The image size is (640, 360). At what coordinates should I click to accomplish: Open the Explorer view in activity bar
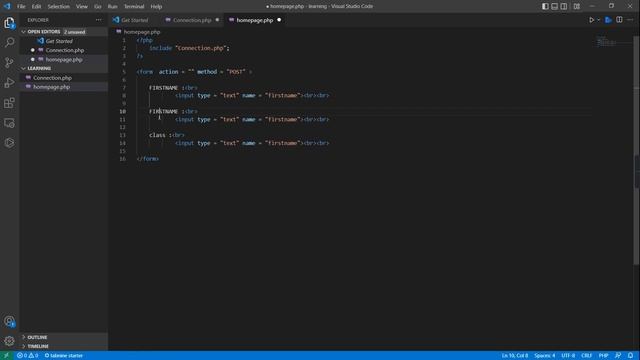tap(9, 23)
